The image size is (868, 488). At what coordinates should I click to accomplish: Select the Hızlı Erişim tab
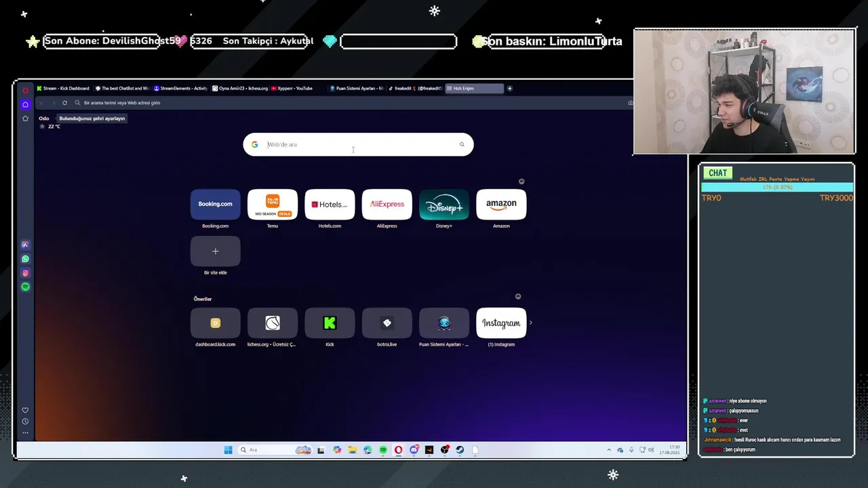pyautogui.click(x=473, y=88)
